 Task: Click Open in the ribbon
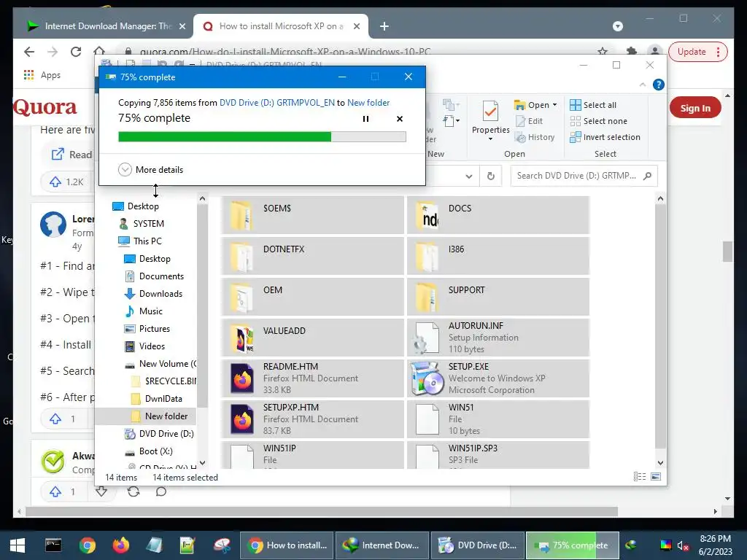coord(532,105)
